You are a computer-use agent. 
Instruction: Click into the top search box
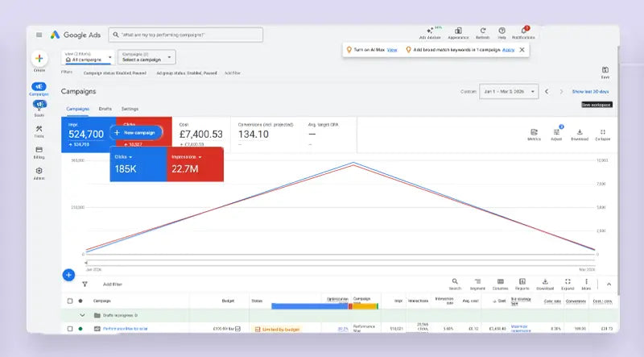(186, 35)
